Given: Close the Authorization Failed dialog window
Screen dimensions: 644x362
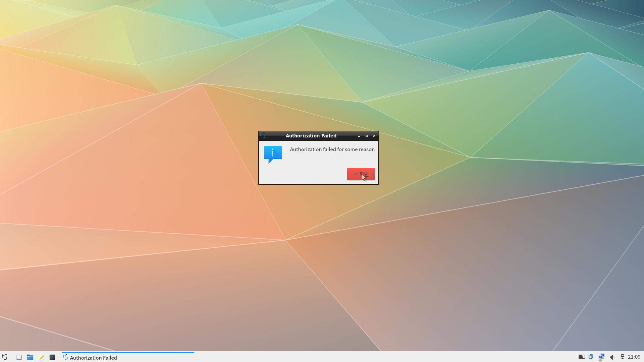Looking at the screenshot, I should (x=374, y=136).
